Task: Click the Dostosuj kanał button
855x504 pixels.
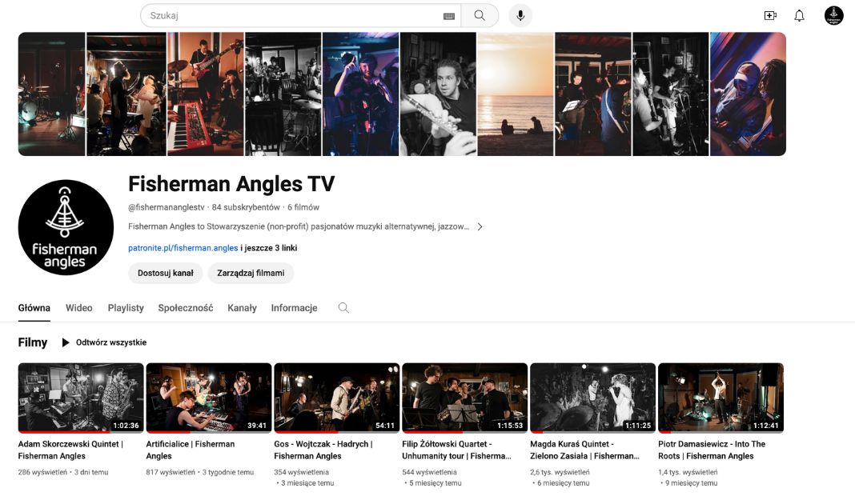Action: tap(165, 273)
